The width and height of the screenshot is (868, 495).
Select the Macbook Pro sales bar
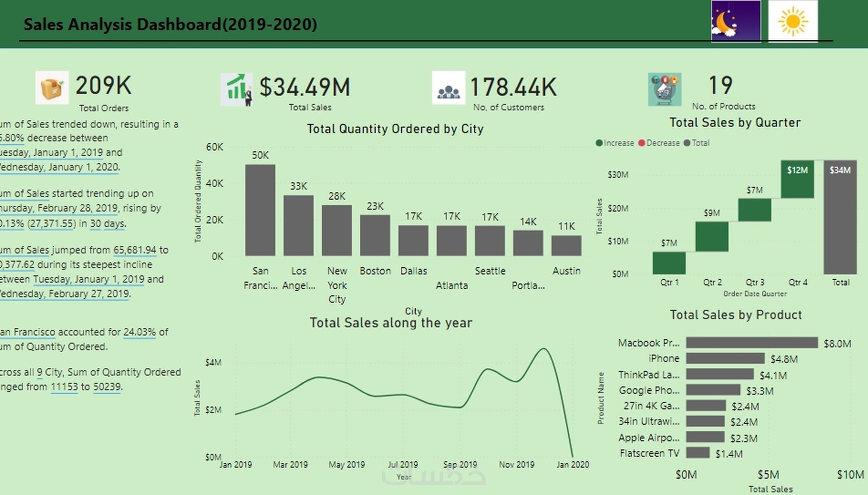pos(752,342)
